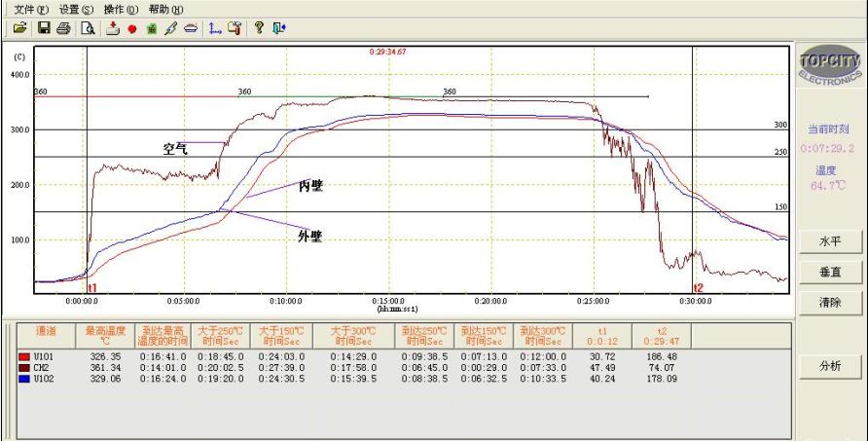868x441 pixels.
Task: Click the 清除 button
Action: click(830, 303)
